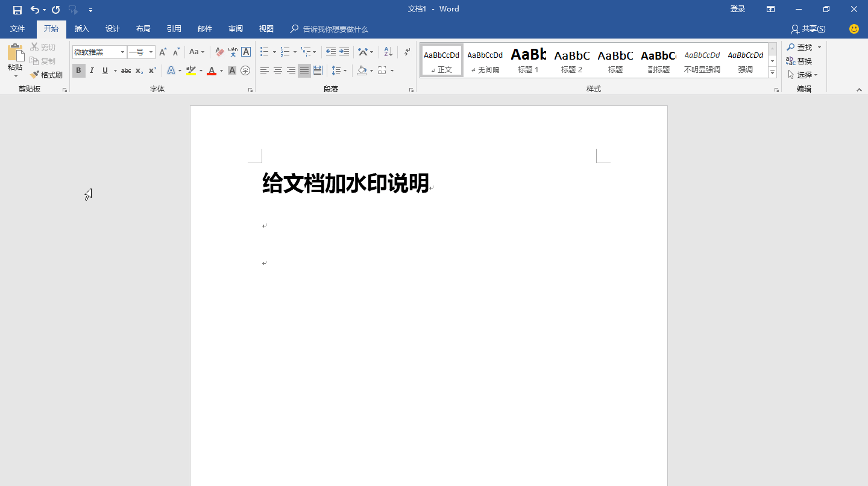Switch to the 插入 (Insert) tab
Viewport: 868px width, 486px height.
pyautogui.click(x=81, y=29)
